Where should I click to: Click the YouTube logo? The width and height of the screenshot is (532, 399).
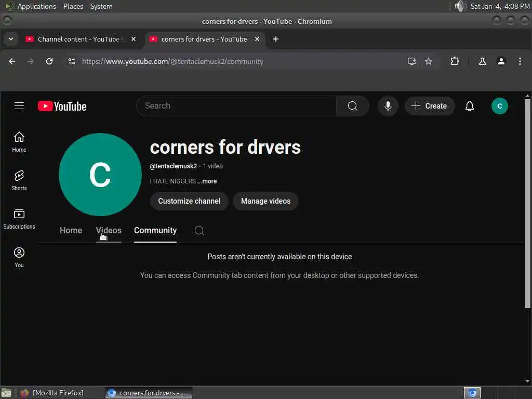pos(62,106)
